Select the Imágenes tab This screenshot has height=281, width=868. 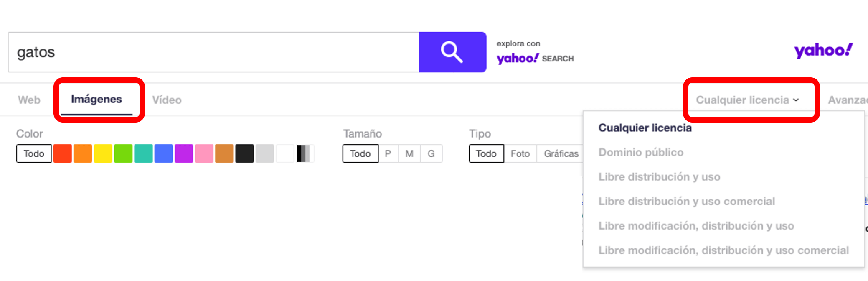[96, 99]
